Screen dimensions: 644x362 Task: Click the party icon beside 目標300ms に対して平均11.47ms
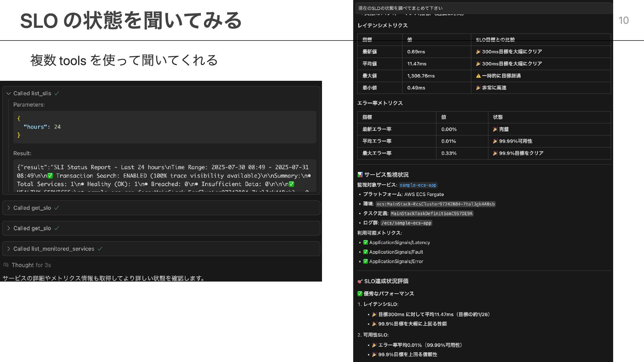coord(374,314)
